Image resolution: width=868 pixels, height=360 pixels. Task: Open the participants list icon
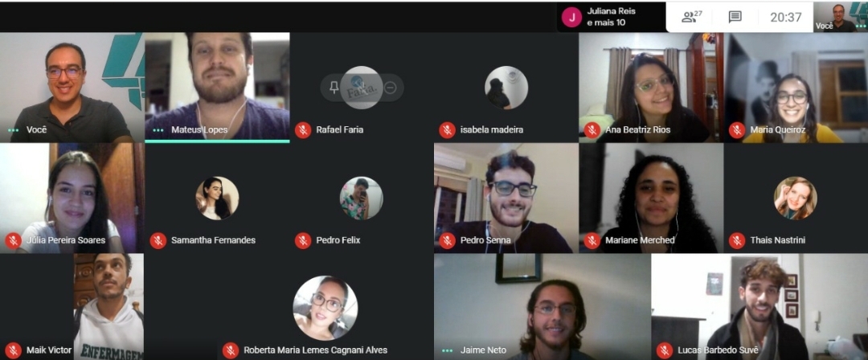tap(691, 17)
